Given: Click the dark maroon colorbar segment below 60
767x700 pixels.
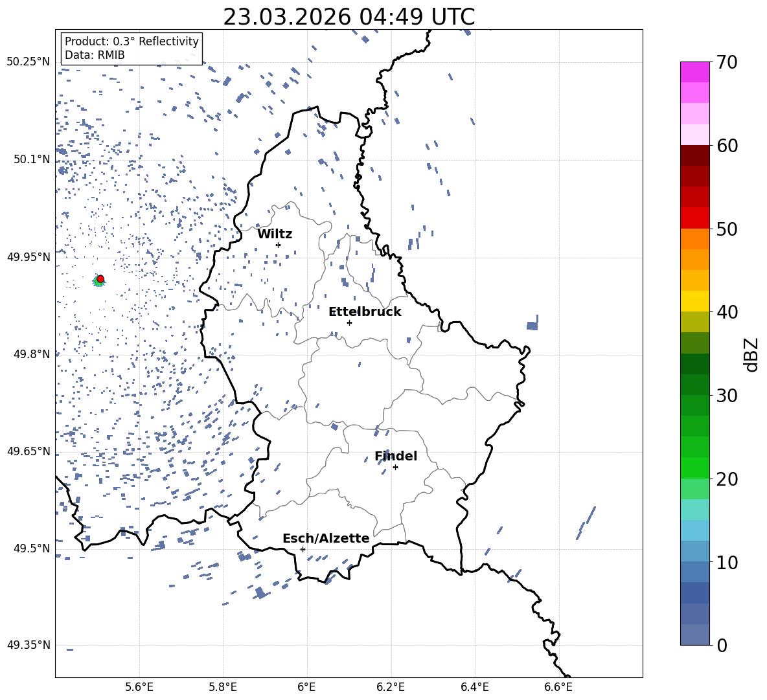Looking at the screenshot, I should [694, 155].
